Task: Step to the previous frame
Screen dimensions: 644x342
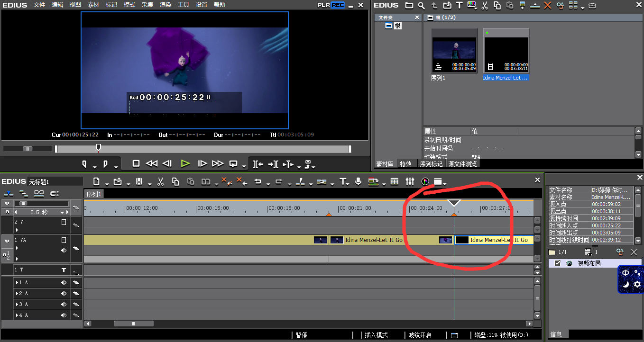Action: pos(167,163)
